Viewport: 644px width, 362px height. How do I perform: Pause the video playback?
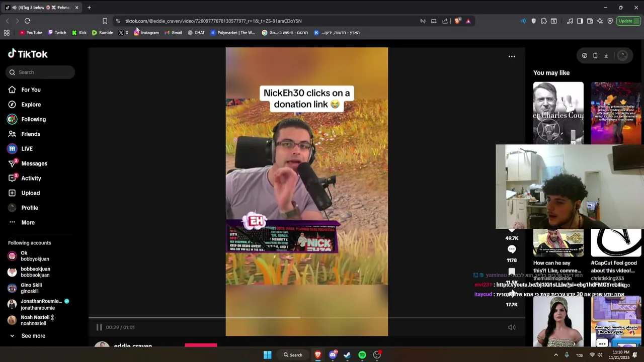coord(99,327)
